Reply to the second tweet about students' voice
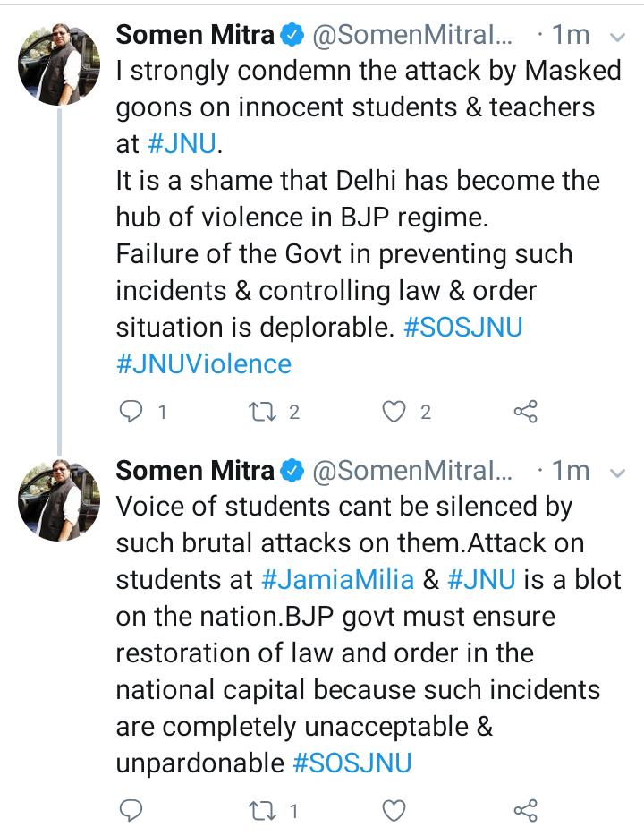This screenshot has width=644, height=836. pyautogui.click(x=131, y=811)
